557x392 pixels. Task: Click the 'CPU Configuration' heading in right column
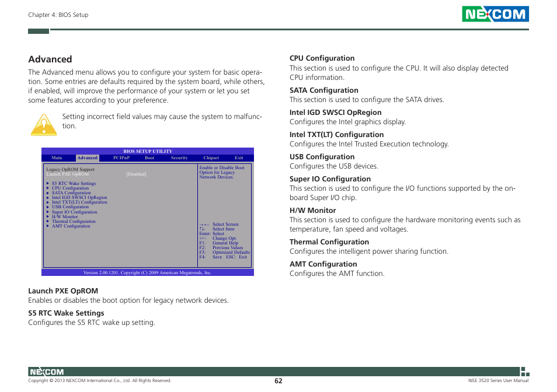click(322, 58)
